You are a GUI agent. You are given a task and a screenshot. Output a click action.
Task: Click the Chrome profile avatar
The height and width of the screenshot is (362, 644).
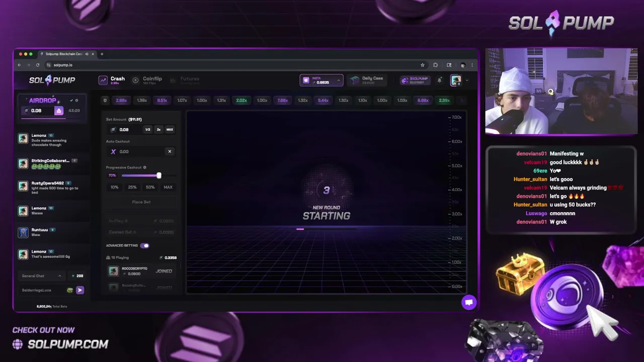(x=462, y=65)
